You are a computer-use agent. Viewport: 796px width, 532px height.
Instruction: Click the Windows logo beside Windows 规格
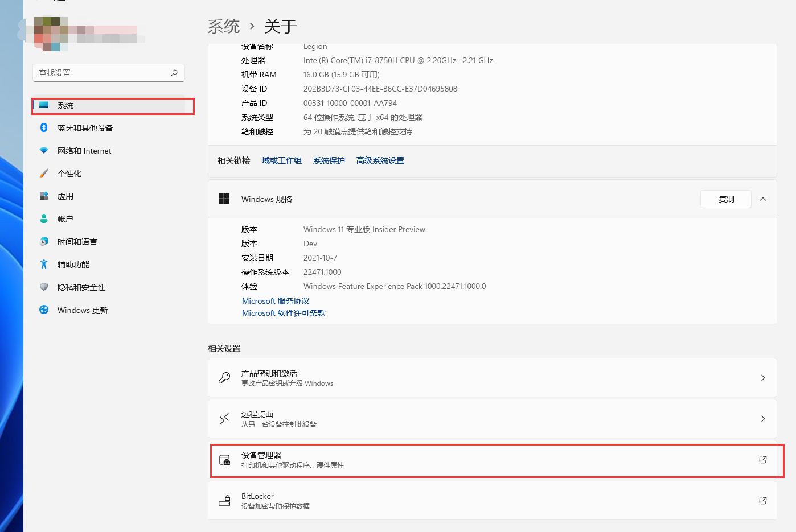pos(224,199)
